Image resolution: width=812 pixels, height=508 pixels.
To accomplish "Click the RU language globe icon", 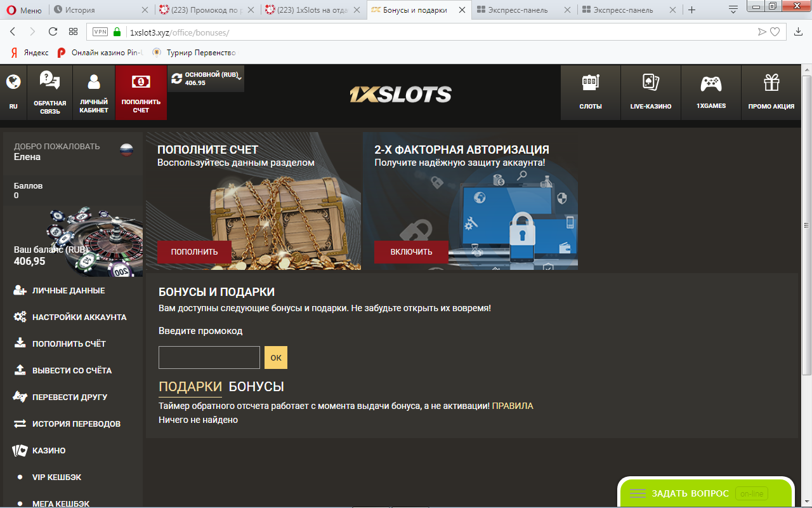I will coord(13,81).
